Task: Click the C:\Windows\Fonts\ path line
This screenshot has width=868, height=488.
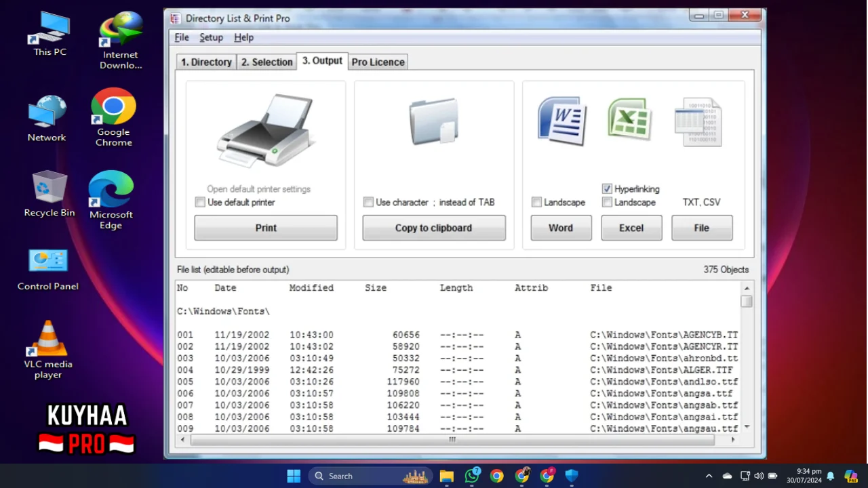Action: 223,311
